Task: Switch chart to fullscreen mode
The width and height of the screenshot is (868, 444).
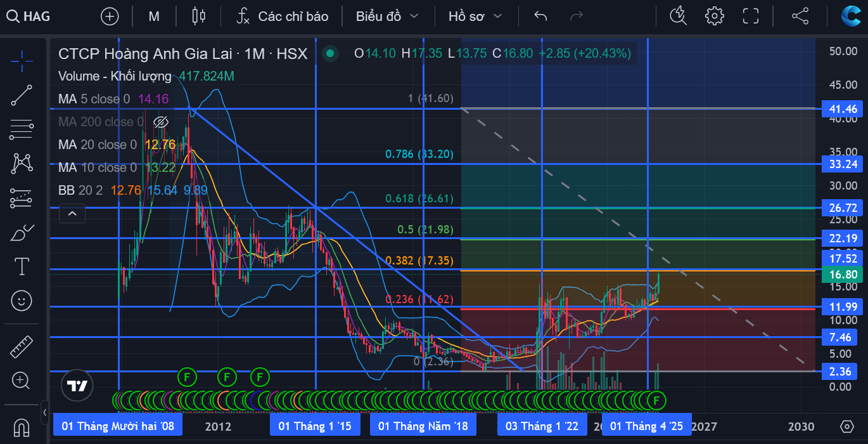Action: (751, 16)
